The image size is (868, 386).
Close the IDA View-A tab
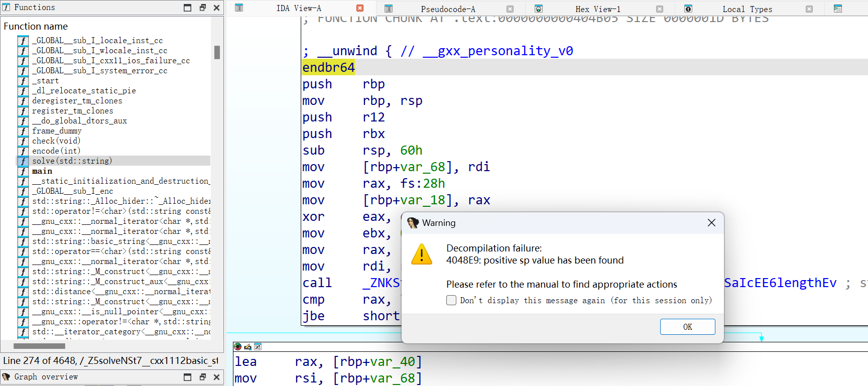click(x=360, y=9)
